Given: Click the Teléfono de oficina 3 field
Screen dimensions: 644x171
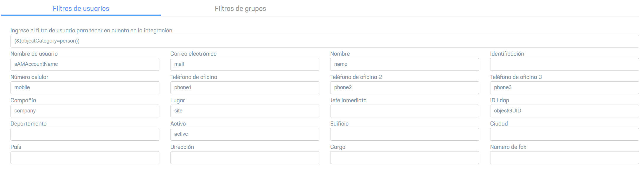Looking at the screenshot, I should point(564,88).
